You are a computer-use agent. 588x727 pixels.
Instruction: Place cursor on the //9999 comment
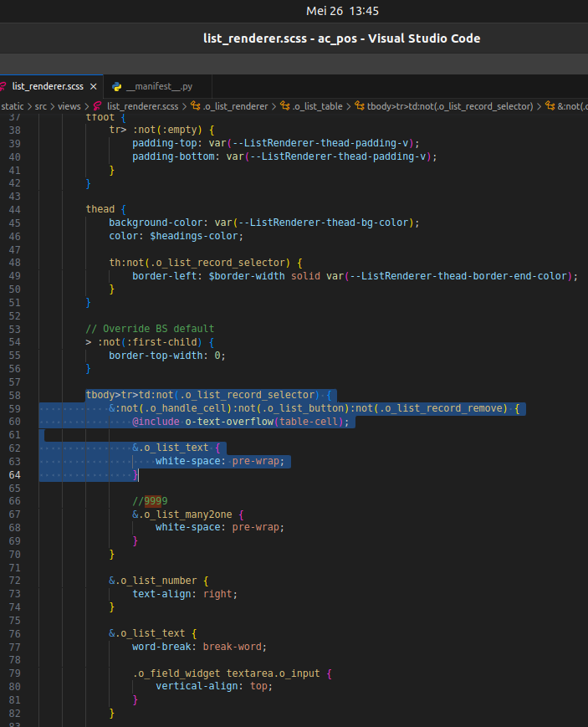point(150,501)
